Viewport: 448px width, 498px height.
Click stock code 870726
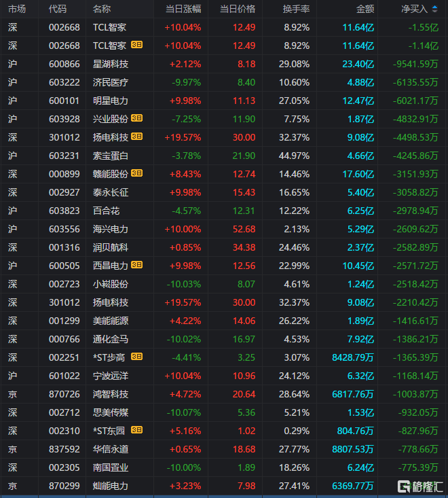[64, 395]
